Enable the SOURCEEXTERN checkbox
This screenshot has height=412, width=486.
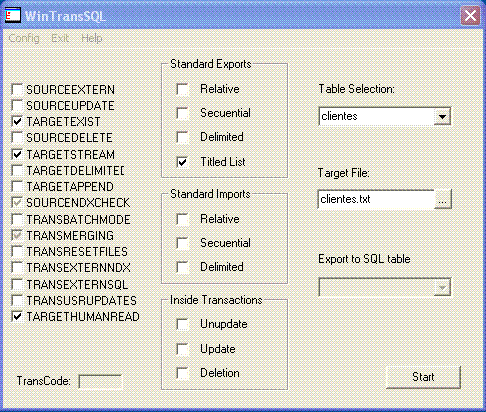point(17,90)
